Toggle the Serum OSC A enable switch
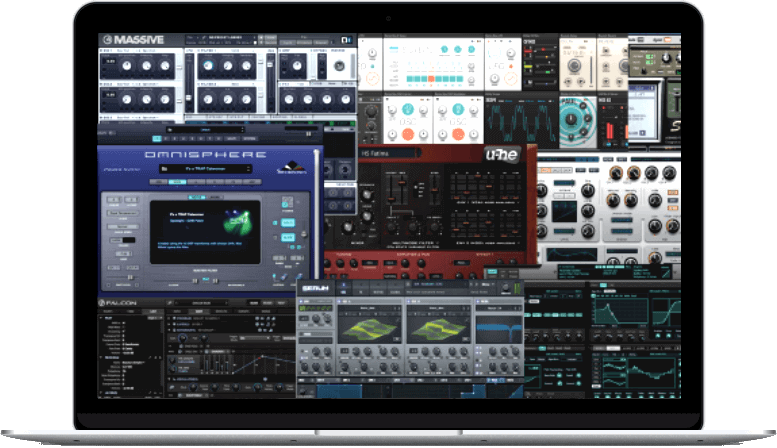This screenshot has width=777, height=448. click(x=340, y=301)
